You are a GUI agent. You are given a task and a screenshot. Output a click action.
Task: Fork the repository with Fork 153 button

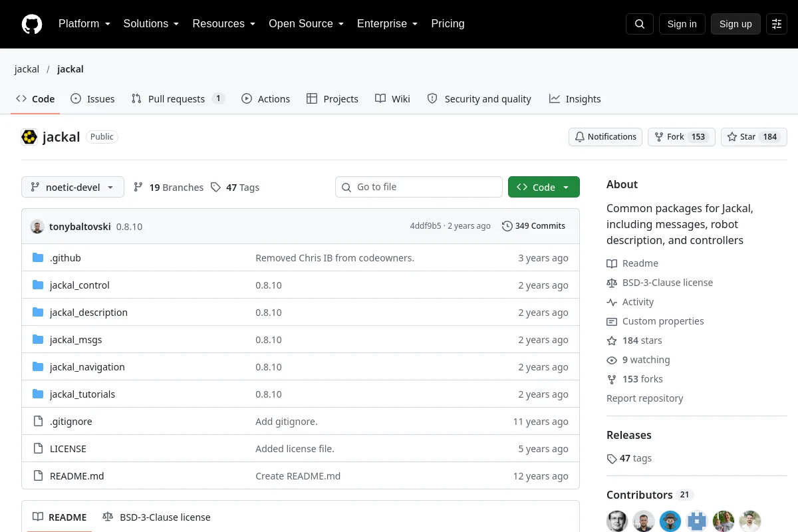click(681, 137)
